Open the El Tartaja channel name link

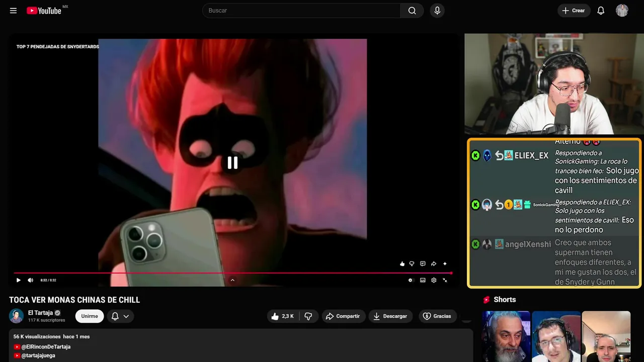pos(40,313)
